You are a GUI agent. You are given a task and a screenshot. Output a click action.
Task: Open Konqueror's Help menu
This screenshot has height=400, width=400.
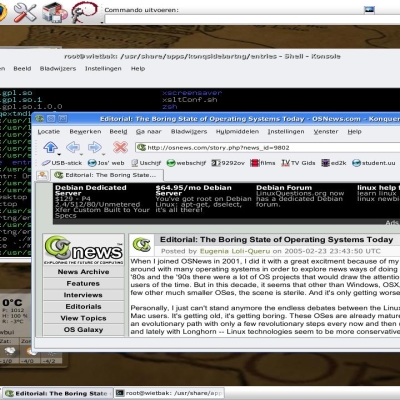pyautogui.click(x=354, y=132)
